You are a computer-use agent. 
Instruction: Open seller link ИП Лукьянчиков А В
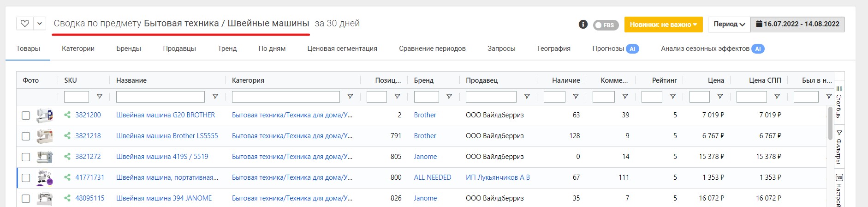[498, 177]
